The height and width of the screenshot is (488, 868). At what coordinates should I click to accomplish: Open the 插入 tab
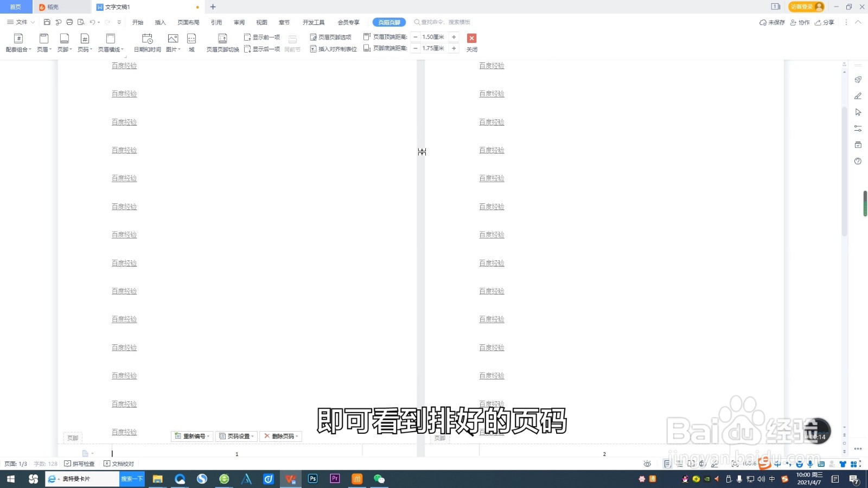click(160, 22)
